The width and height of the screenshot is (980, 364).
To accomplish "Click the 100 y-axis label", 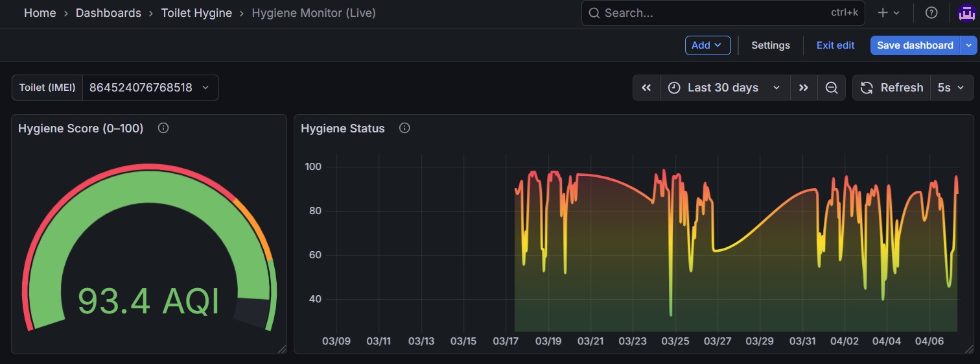I will tap(314, 167).
